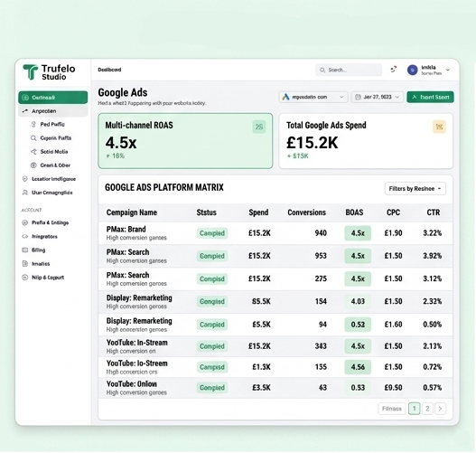Click the user icon beside Uur Cemagnglids
This screenshot has width=476, height=453.
[x=25, y=193]
